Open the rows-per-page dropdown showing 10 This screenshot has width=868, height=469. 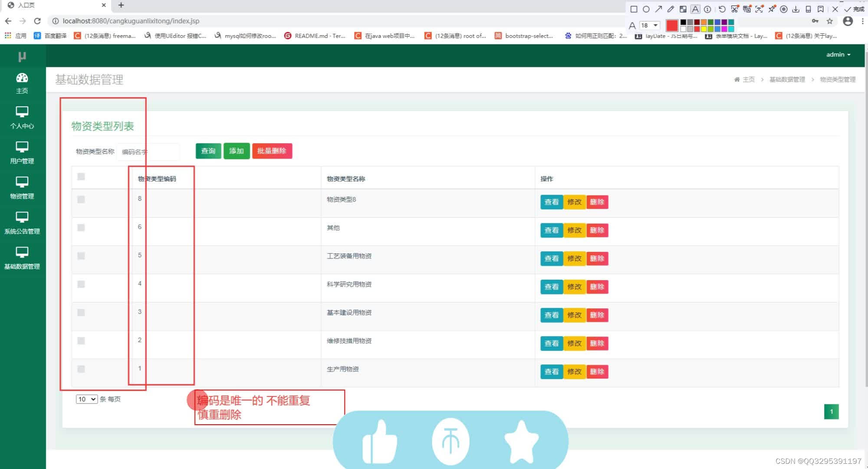click(x=87, y=399)
